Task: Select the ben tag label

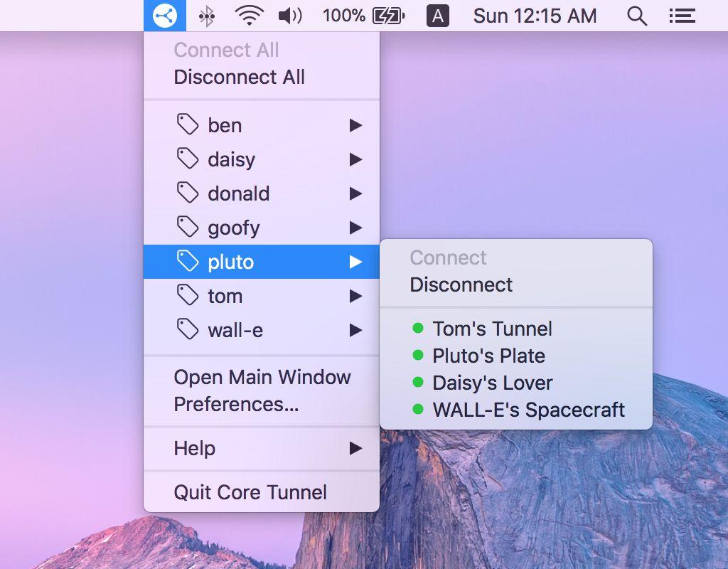Action: pos(225,125)
